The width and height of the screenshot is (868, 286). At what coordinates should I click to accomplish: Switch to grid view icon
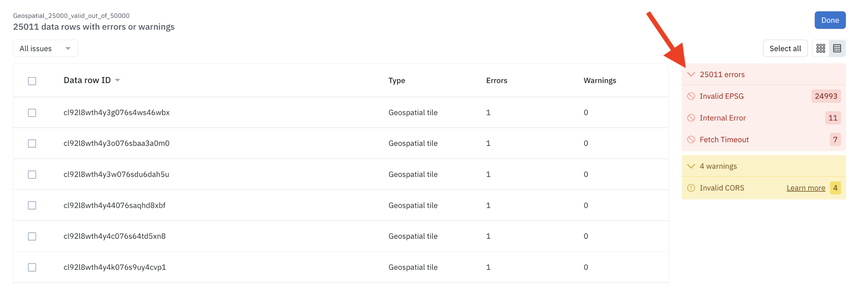(821, 48)
